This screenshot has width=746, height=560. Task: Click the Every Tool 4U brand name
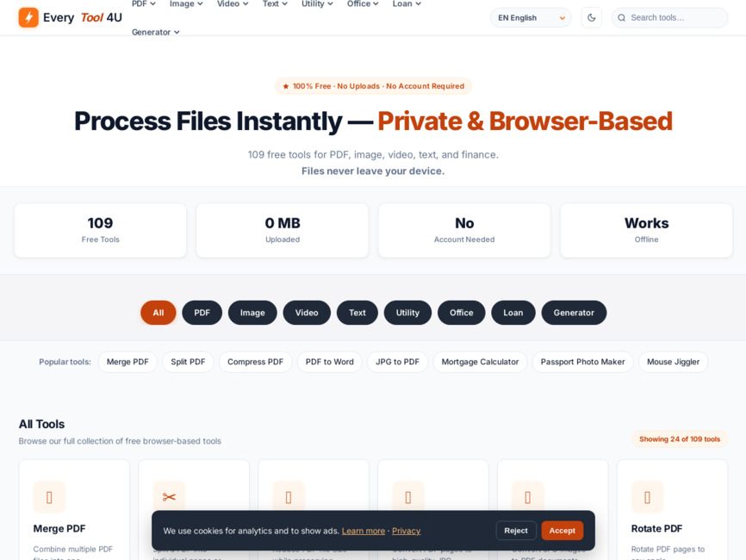pyautogui.click(x=83, y=17)
